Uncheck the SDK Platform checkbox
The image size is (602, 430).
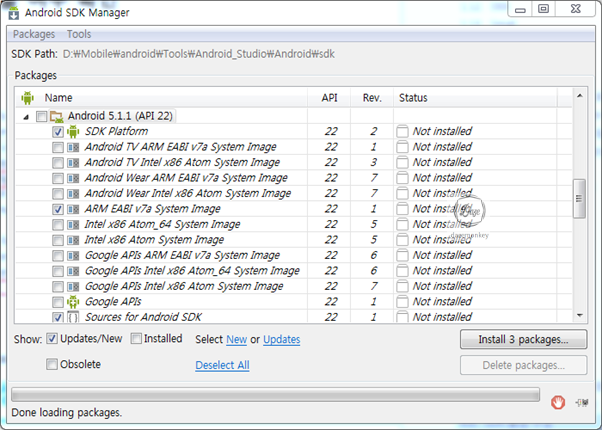[x=58, y=132]
